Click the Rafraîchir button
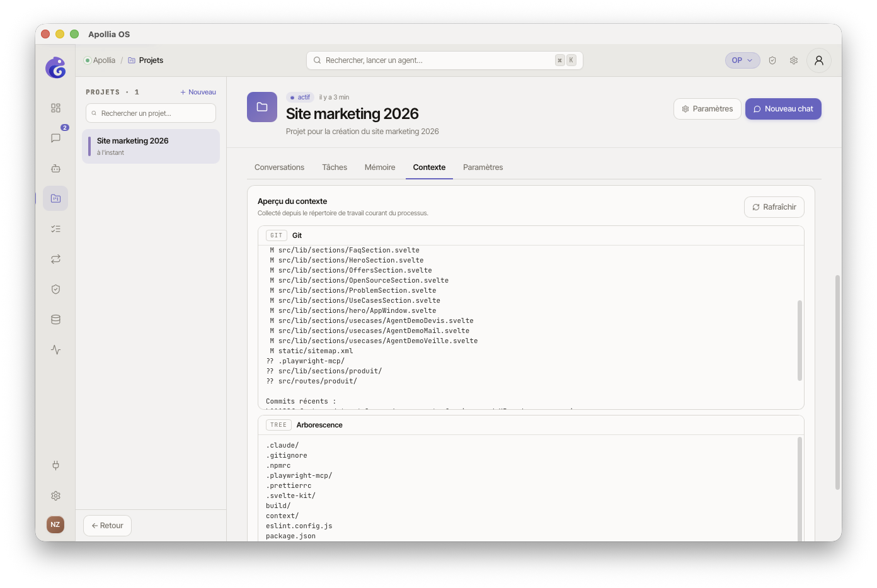This screenshot has height=588, width=877. (774, 207)
